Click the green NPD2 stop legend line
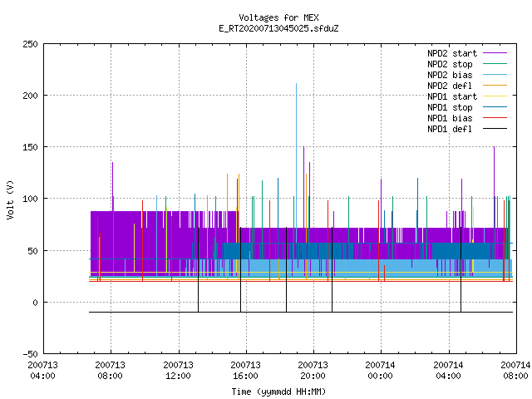The image size is (532, 399). (x=495, y=64)
